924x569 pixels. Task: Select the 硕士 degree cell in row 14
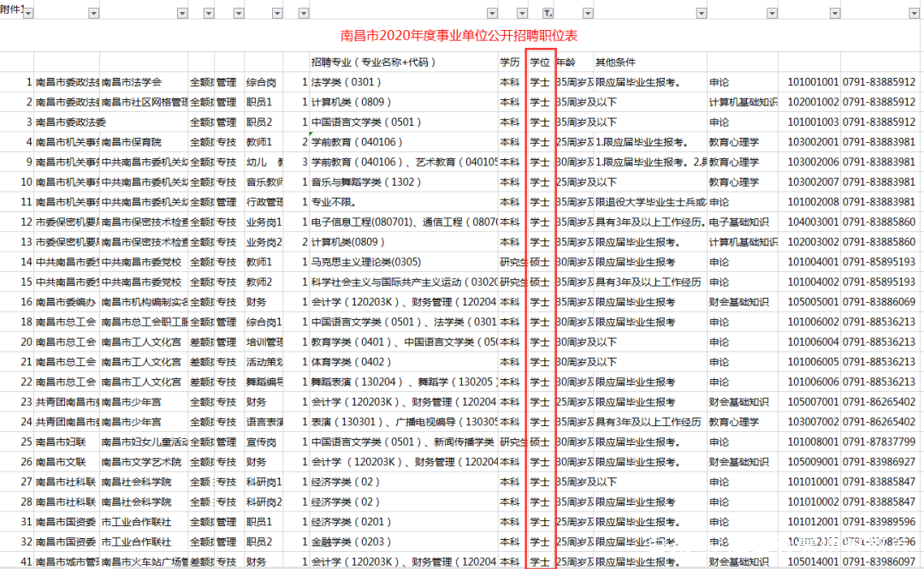pos(539,261)
